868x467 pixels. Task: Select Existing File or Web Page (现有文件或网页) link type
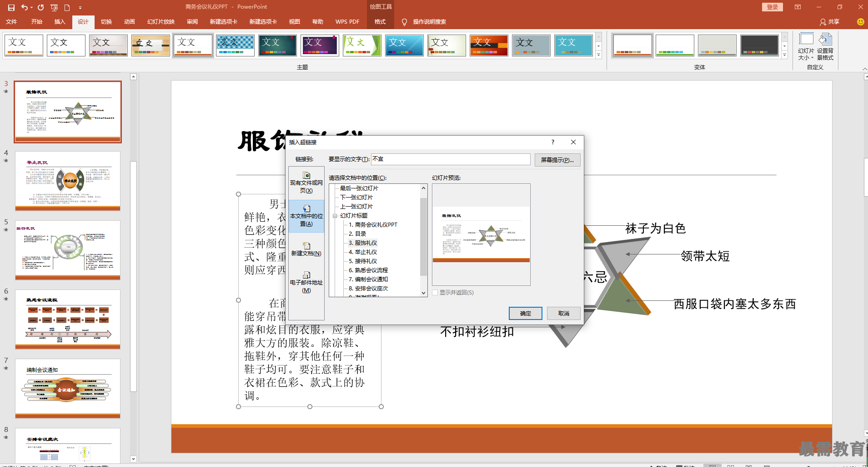tap(306, 183)
